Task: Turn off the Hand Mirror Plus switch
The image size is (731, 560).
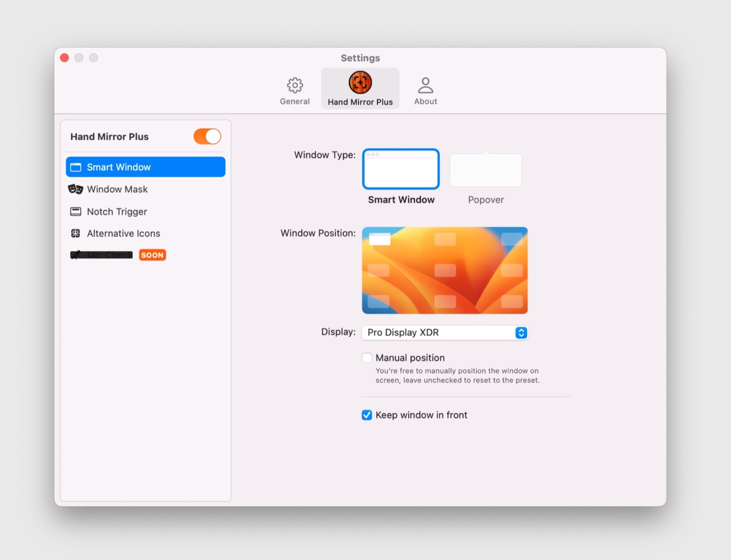Action: pyautogui.click(x=207, y=137)
